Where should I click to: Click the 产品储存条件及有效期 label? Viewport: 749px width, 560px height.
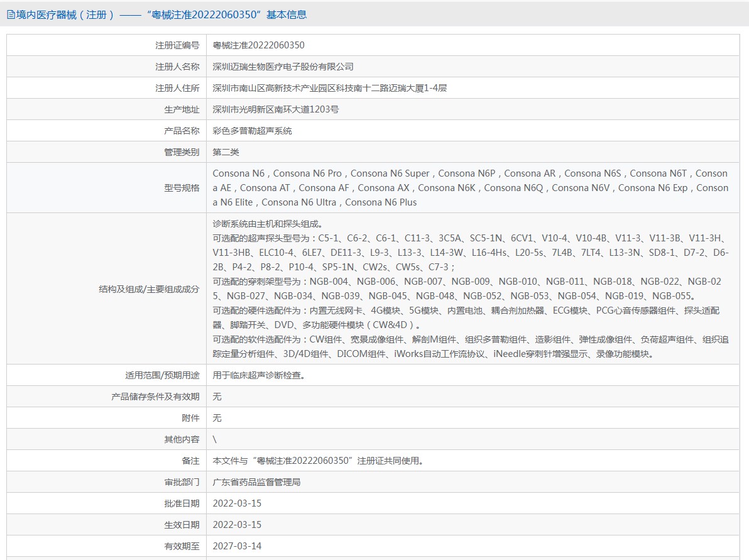[155, 397]
